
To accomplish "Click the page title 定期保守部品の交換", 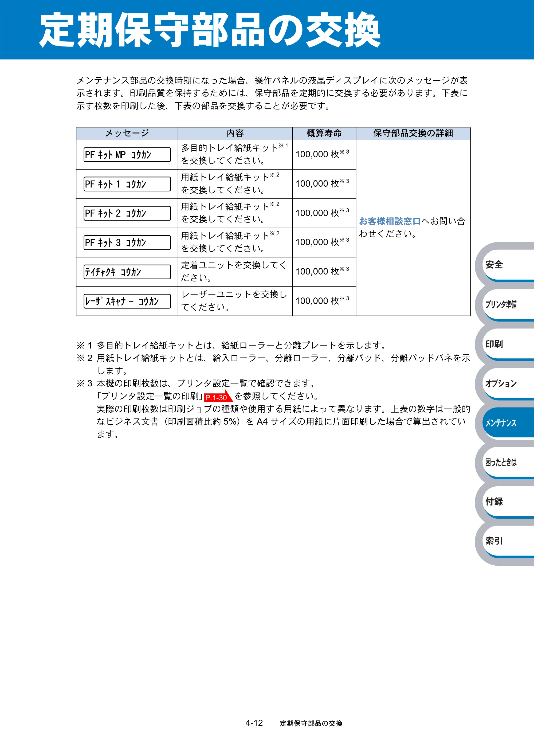I will click(210, 30).
